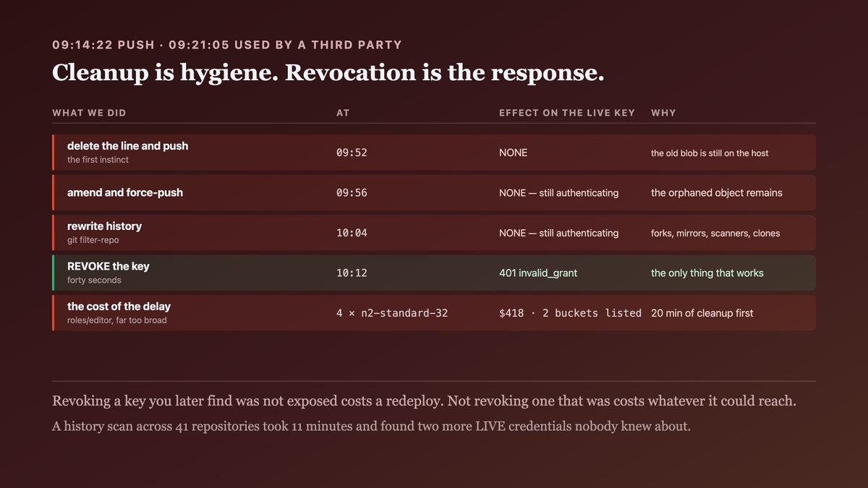Click the 'WHAT WE DID' column header
The height and width of the screenshot is (488, 868).
coord(89,113)
